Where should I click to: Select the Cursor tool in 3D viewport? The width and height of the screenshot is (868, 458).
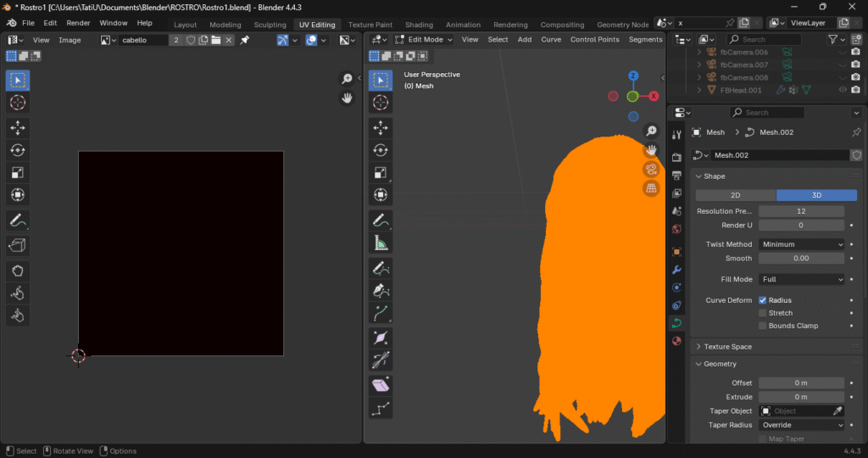381,103
